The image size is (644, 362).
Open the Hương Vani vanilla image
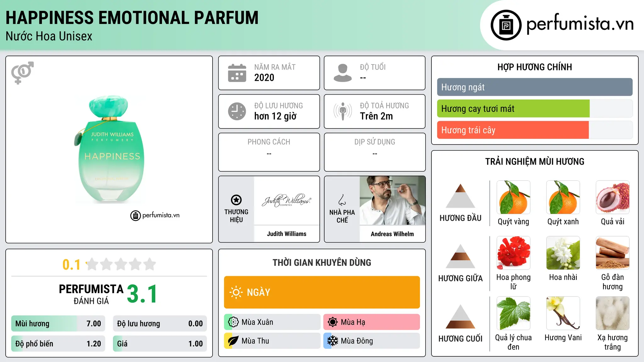tap(563, 313)
